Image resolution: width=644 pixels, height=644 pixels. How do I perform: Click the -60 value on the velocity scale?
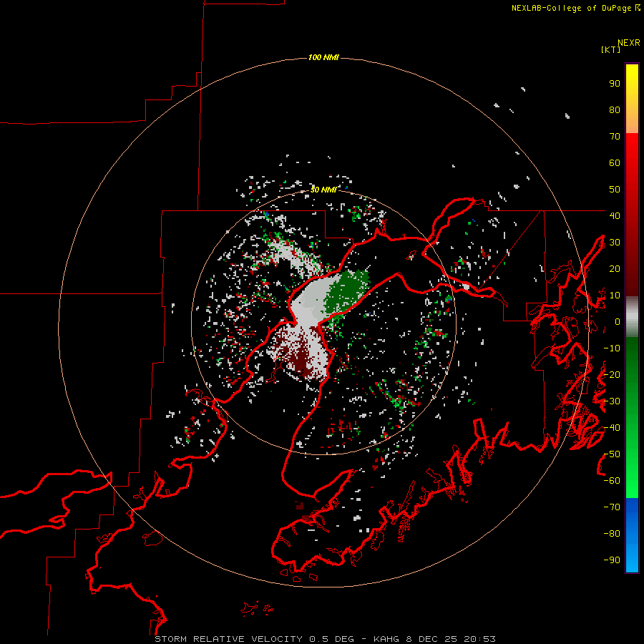click(x=612, y=481)
